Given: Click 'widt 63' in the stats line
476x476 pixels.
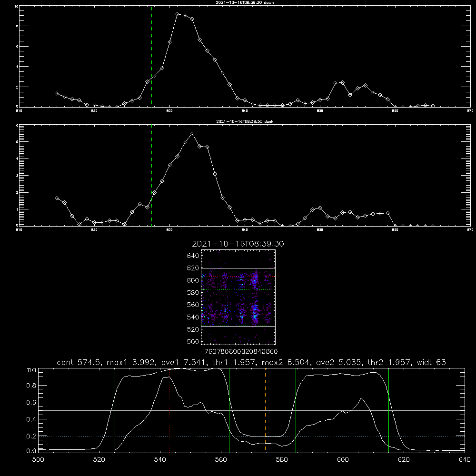Looking at the screenshot, I should [x=431, y=362].
